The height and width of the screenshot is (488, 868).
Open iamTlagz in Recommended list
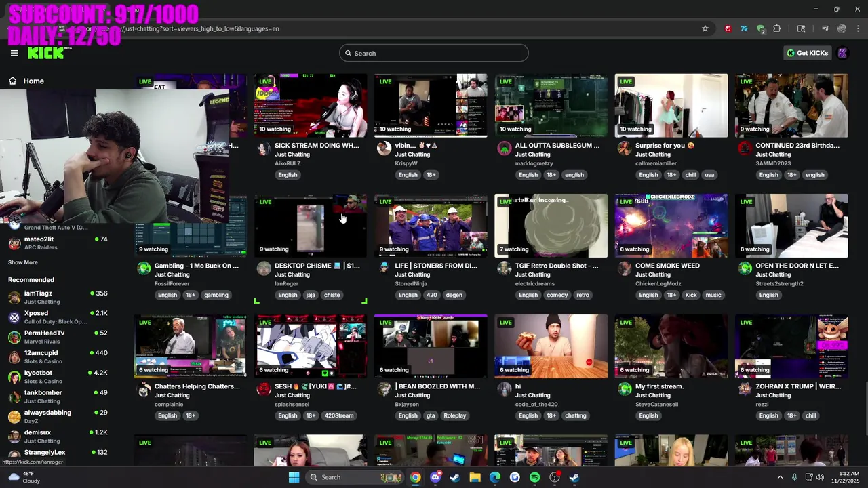click(x=58, y=297)
